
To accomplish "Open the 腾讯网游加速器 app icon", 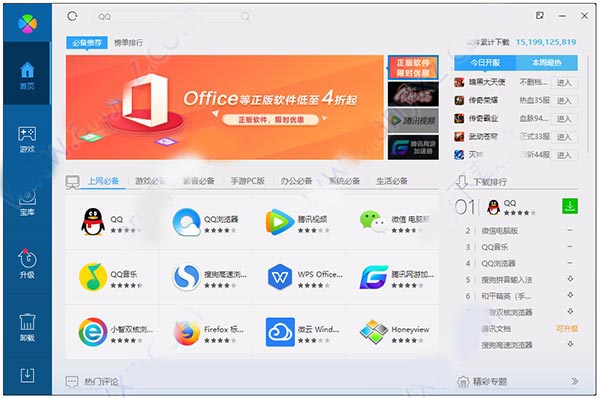I will tap(373, 277).
